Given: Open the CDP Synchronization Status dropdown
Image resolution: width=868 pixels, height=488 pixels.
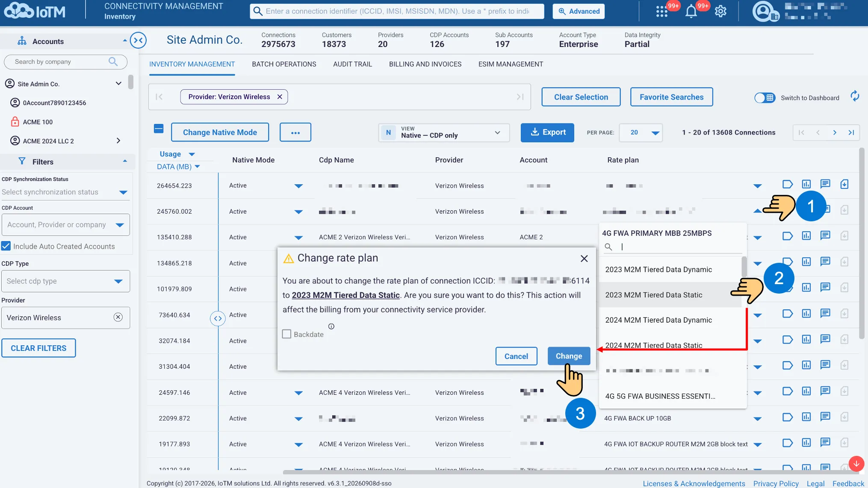Looking at the screenshot, I should [x=65, y=192].
